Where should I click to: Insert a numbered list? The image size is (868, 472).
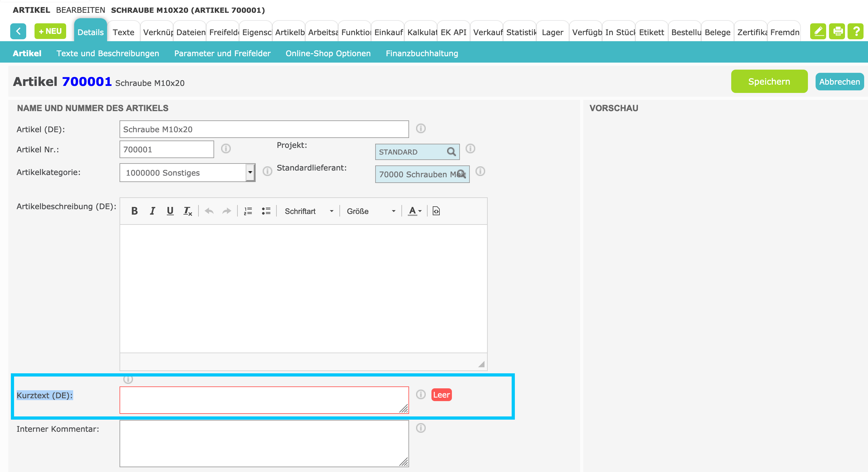tap(248, 211)
